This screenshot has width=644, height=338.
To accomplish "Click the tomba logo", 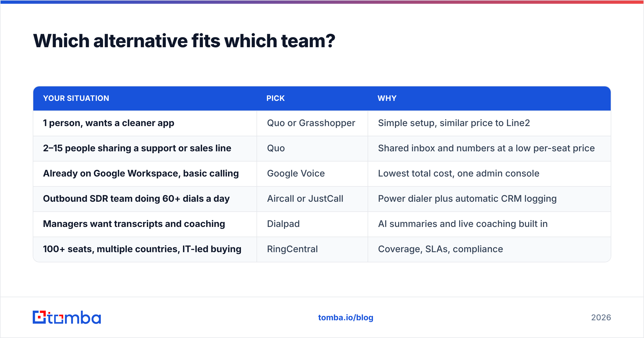I will click(x=67, y=317).
